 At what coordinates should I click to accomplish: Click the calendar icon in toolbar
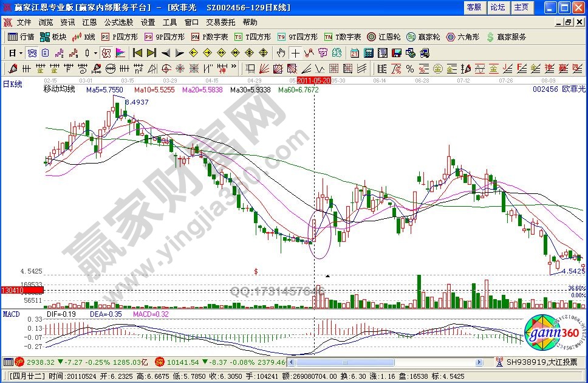click(x=354, y=53)
